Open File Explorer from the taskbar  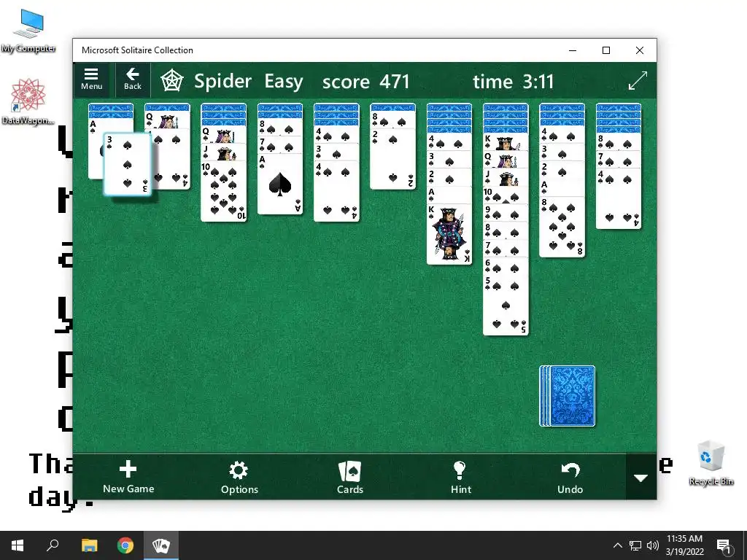[89, 545]
